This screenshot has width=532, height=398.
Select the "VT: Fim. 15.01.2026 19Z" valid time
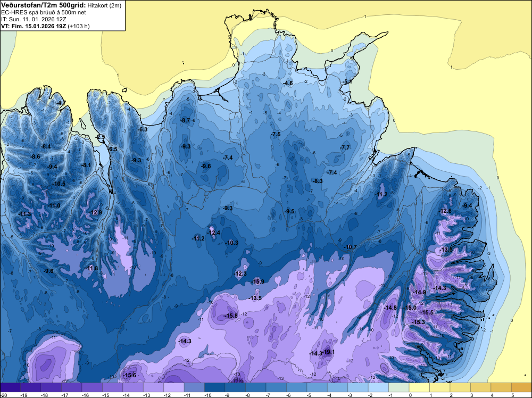tap(34, 26)
